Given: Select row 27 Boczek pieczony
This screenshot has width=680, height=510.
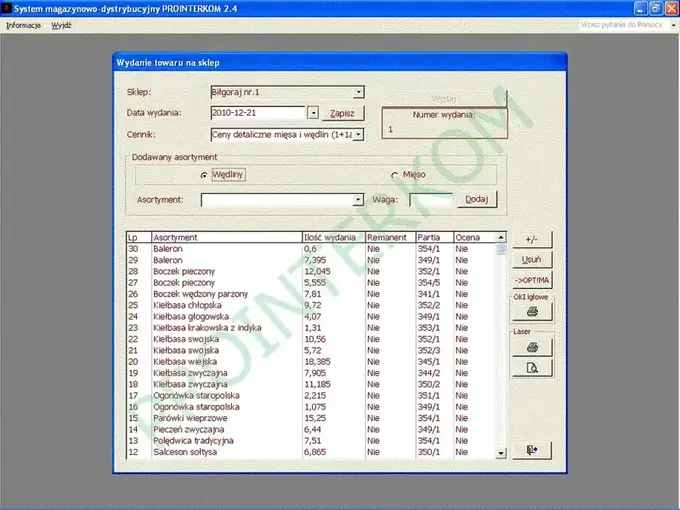Looking at the screenshot, I should [x=311, y=283].
